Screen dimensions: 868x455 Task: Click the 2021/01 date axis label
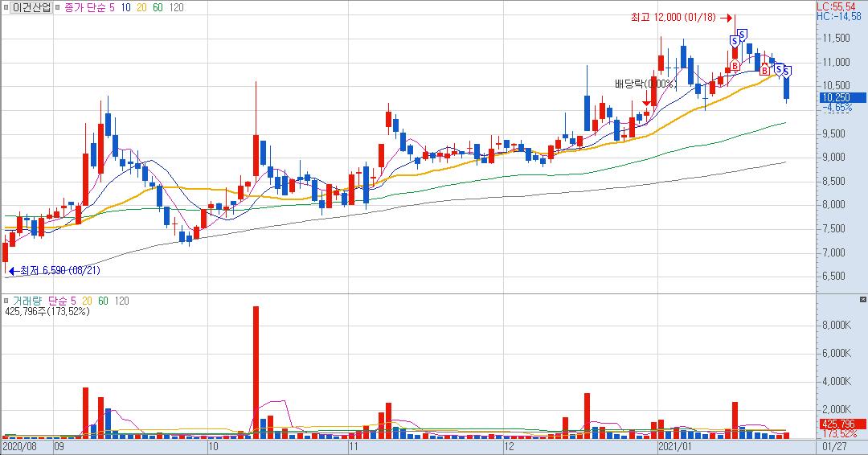pyautogui.click(x=675, y=446)
